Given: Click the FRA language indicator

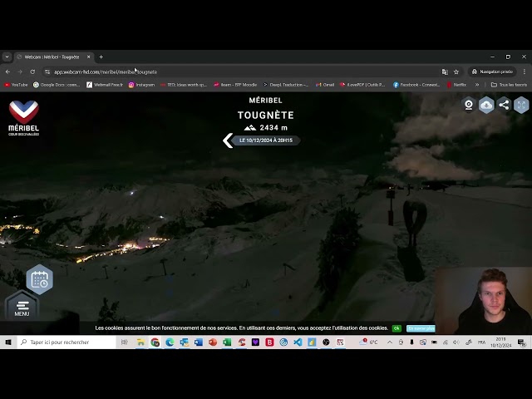Looking at the screenshot, I should (x=481, y=342).
